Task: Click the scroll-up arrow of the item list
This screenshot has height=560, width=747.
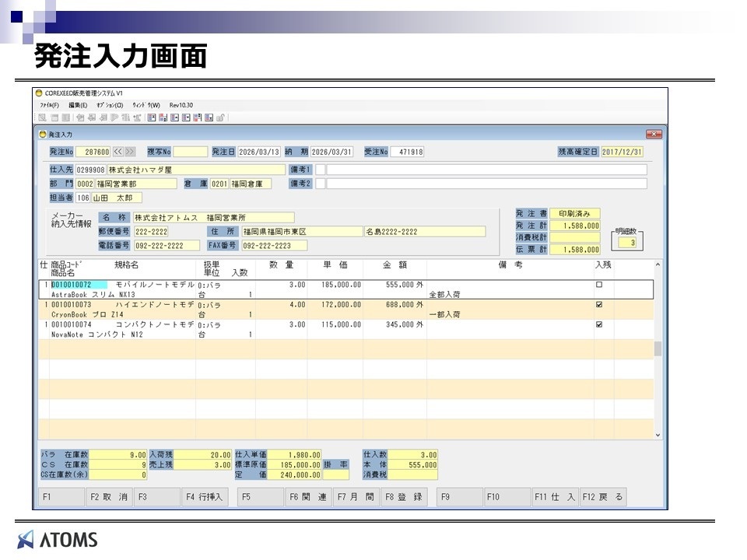Action: pyautogui.click(x=658, y=265)
